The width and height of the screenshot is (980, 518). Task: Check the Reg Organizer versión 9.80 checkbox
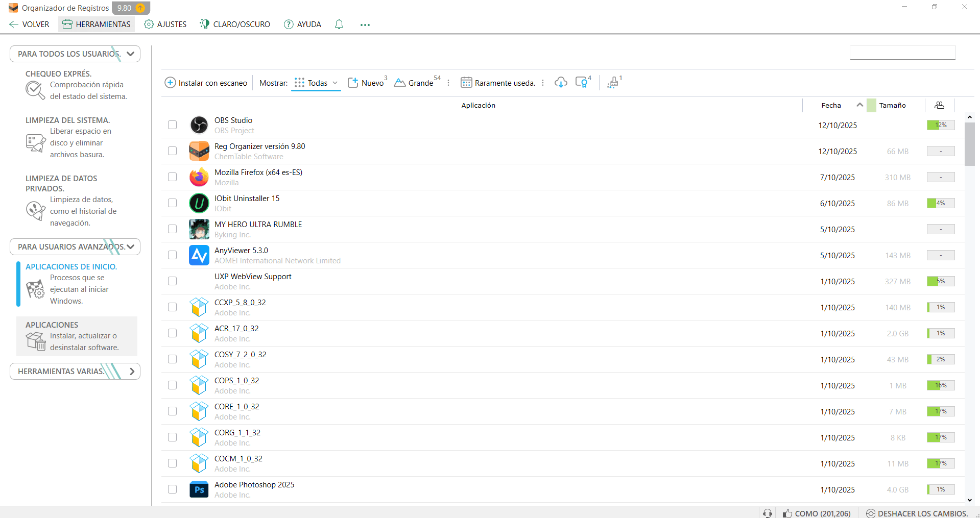click(173, 151)
